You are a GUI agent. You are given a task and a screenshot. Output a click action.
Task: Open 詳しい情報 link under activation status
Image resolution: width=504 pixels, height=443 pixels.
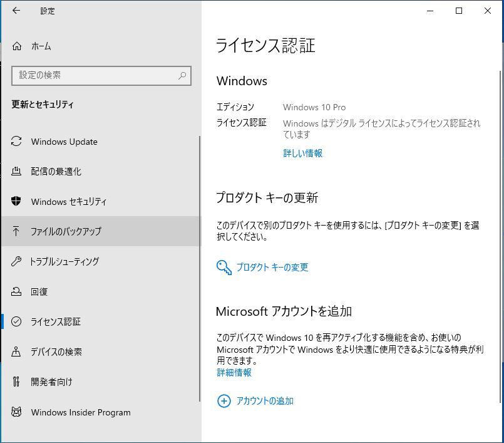302,153
